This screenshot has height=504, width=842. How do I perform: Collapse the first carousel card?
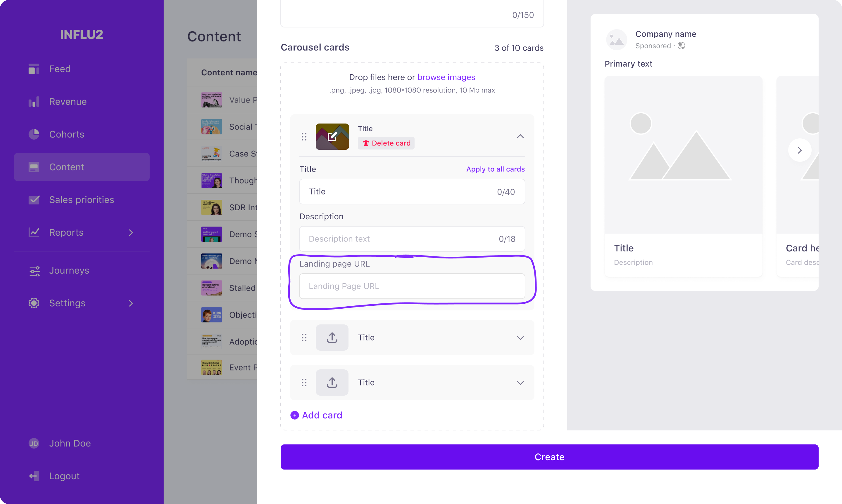[520, 137]
